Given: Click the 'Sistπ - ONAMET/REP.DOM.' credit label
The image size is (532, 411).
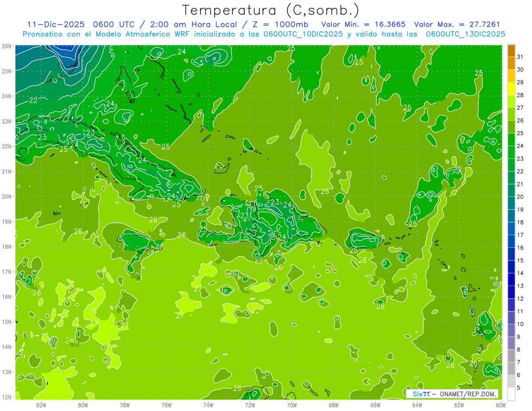Looking at the screenshot, I should point(452,394).
